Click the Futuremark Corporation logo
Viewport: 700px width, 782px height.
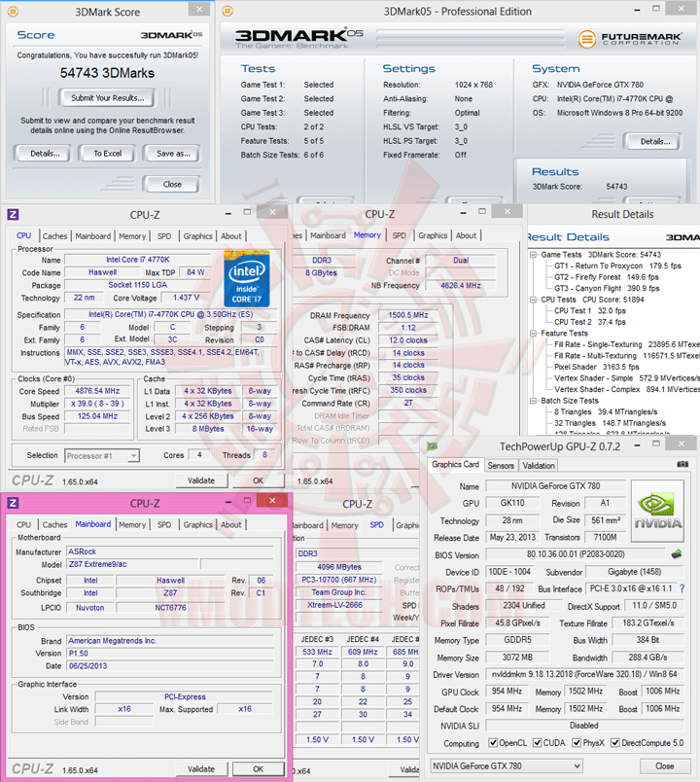630,38
